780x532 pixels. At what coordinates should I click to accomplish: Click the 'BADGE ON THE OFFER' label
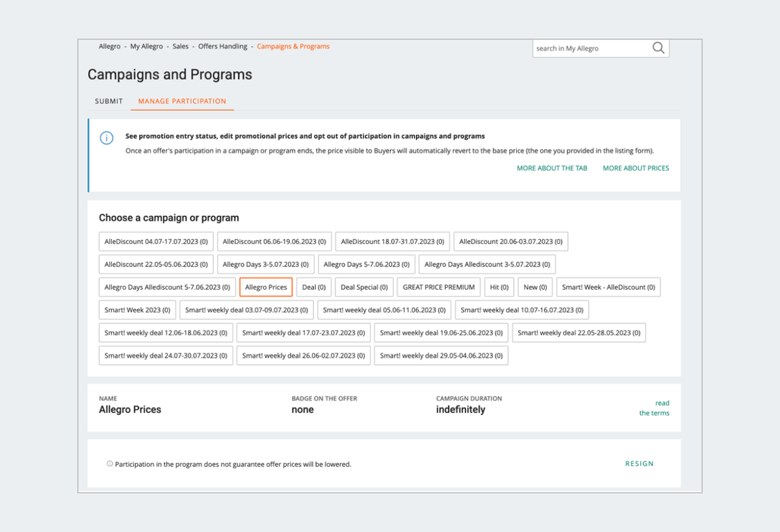[324, 398]
